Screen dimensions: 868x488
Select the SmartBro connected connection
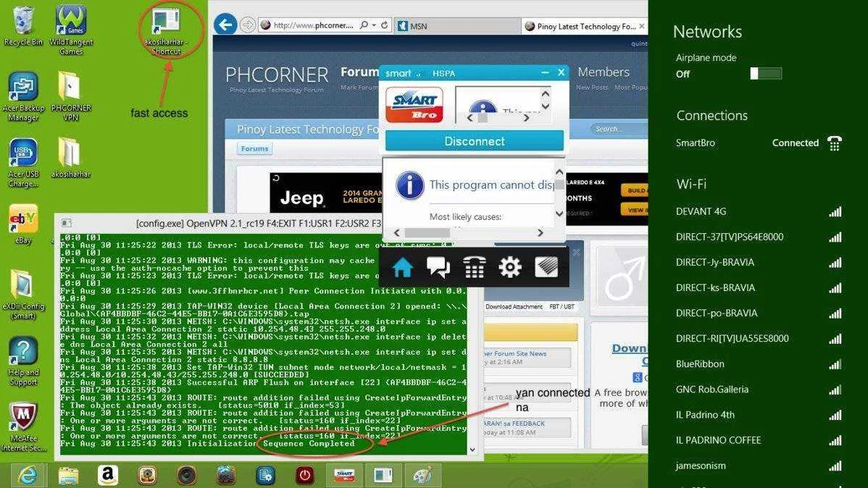[x=759, y=143]
